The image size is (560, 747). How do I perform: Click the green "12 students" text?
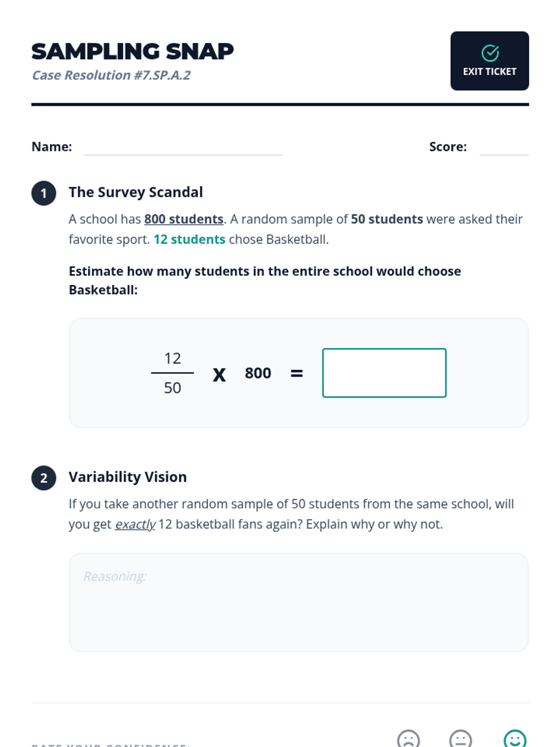pyautogui.click(x=189, y=240)
